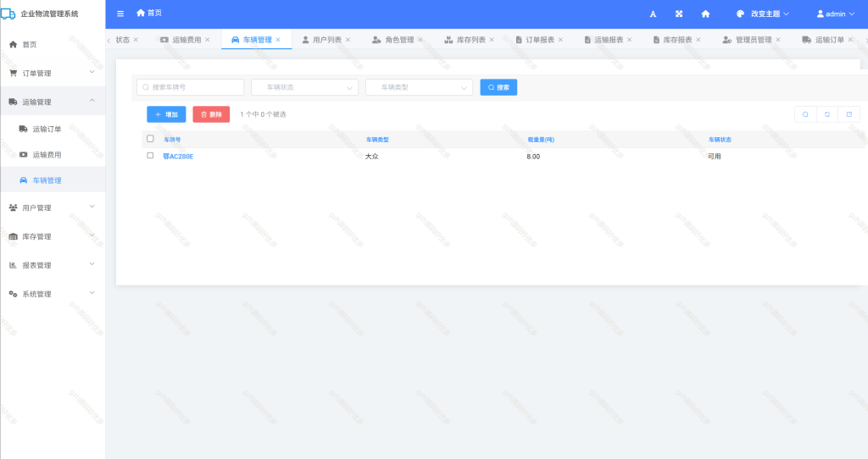This screenshot has height=459, width=868.
Task: Expand the 订单管理 sidebar menu
Action: 53,73
